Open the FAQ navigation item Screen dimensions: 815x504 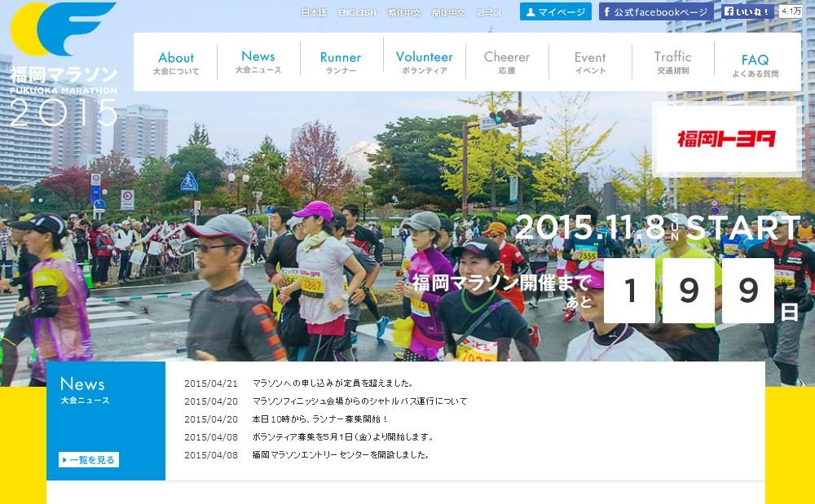pos(755,64)
